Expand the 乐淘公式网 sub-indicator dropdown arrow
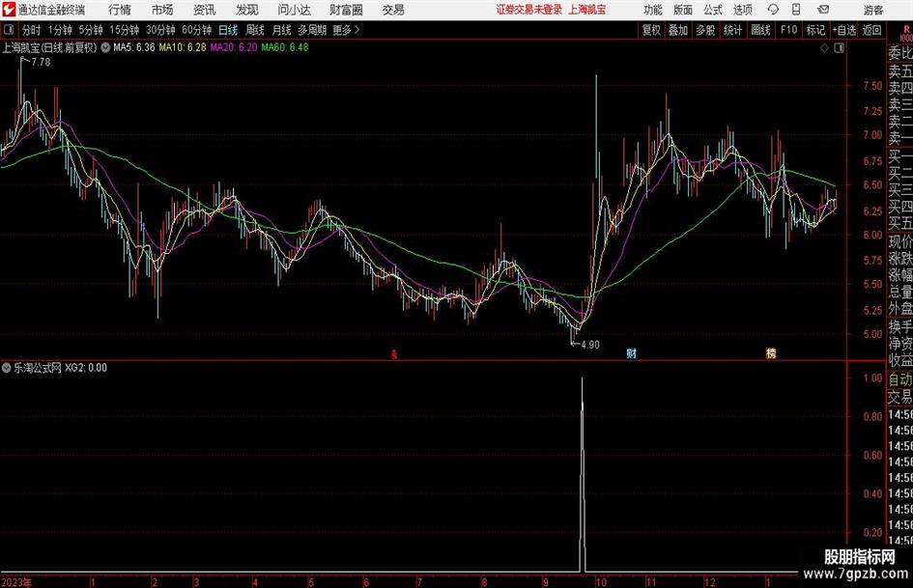The width and height of the screenshot is (913, 588). coord(7,368)
